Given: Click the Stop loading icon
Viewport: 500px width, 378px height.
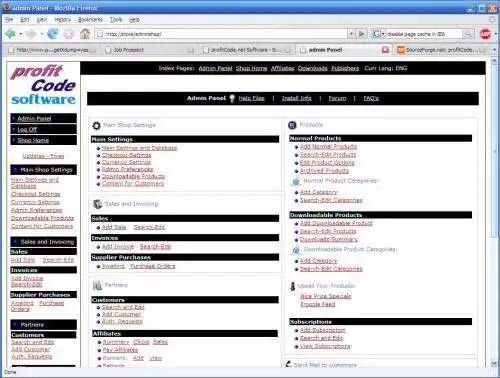Looking at the screenshot, I should (x=69, y=34).
